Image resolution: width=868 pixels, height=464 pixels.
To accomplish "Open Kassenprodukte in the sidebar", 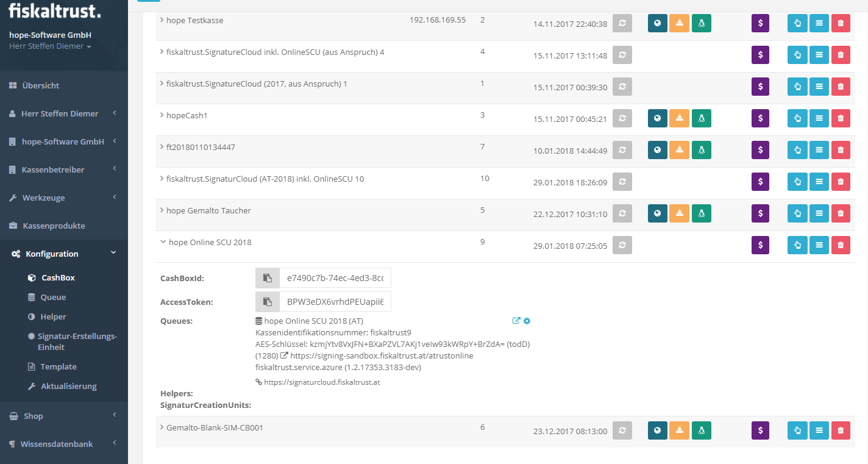I will point(64,226).
